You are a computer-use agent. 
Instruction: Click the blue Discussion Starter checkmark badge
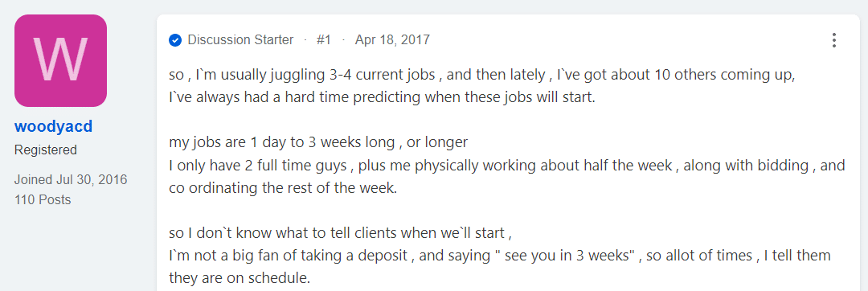point(175,40)
